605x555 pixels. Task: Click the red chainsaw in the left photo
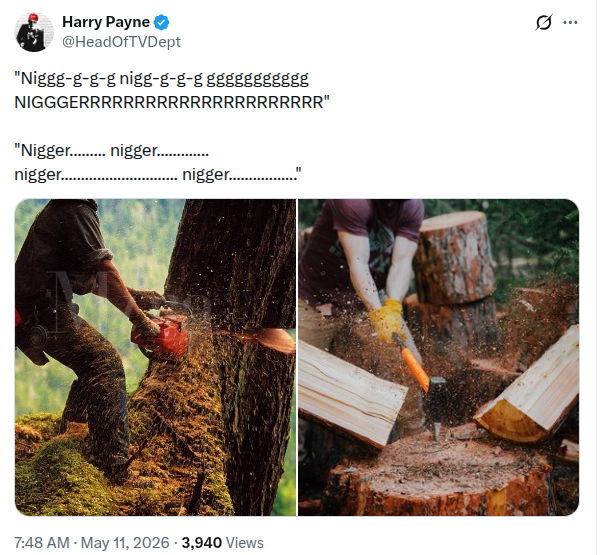click(x=160, y=338)
